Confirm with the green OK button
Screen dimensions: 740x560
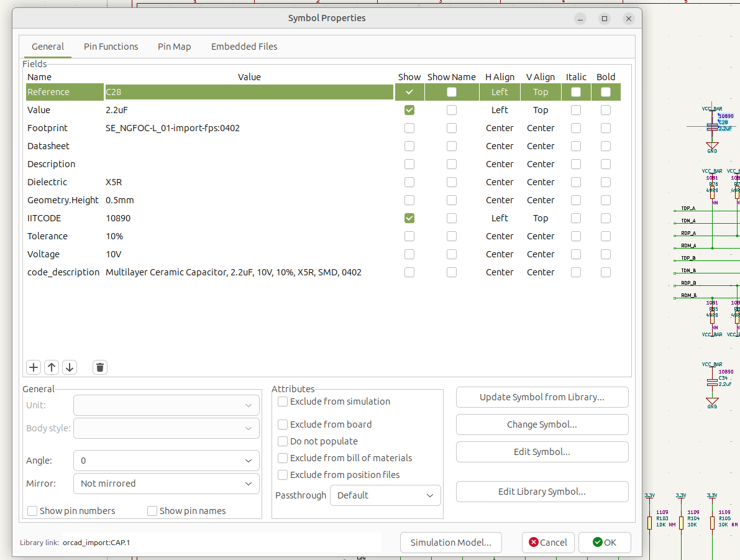605,543
